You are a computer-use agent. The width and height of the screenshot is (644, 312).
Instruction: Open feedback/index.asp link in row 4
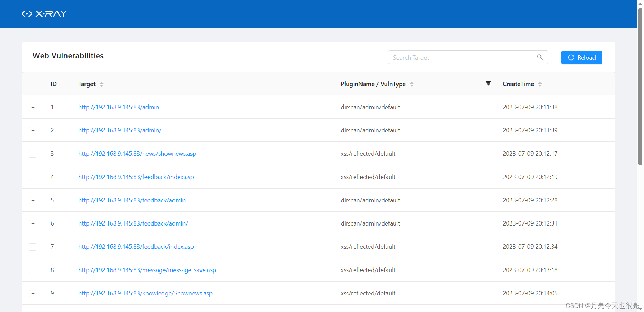tap(136, 177)
